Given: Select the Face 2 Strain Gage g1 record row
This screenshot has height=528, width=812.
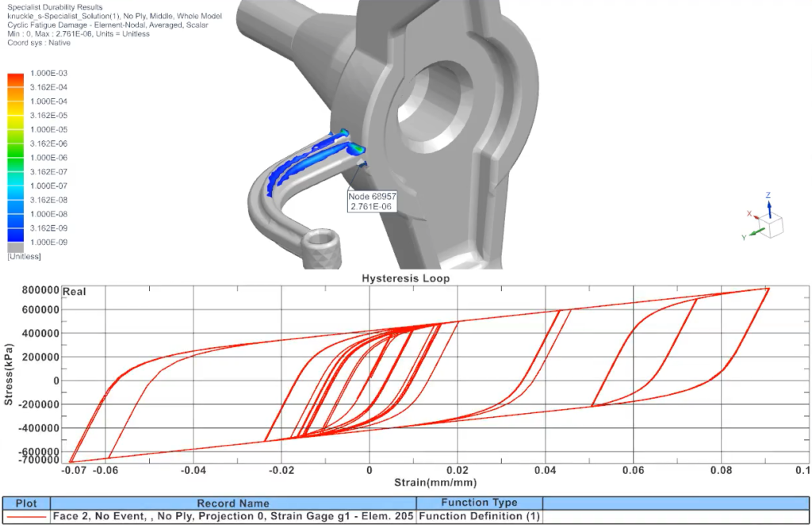Looking at the screenshot, I should [233, 516].
